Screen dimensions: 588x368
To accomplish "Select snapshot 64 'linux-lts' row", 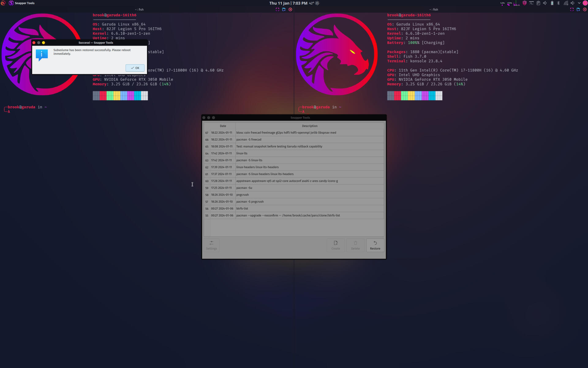I will coord(294,153).
